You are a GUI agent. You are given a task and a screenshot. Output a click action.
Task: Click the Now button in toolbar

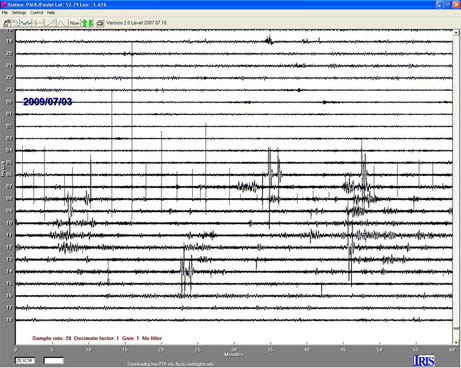[74, 23]
